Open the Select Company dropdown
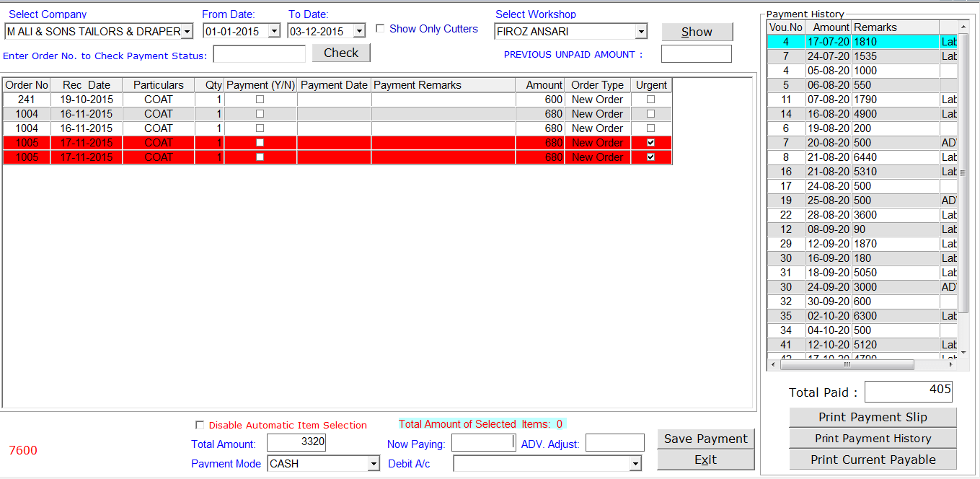Viewport: 980px width, 479px height. click(187, 32)
